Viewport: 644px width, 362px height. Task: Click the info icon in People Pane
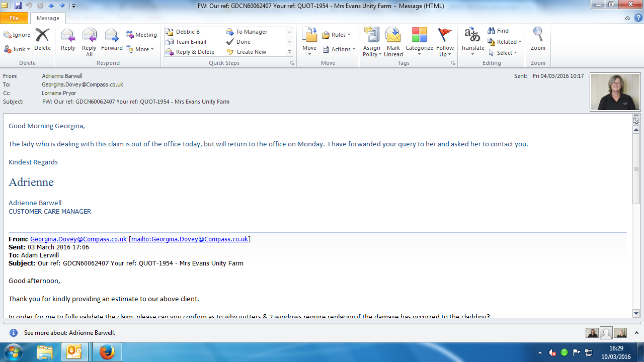[x=14, y=333]
